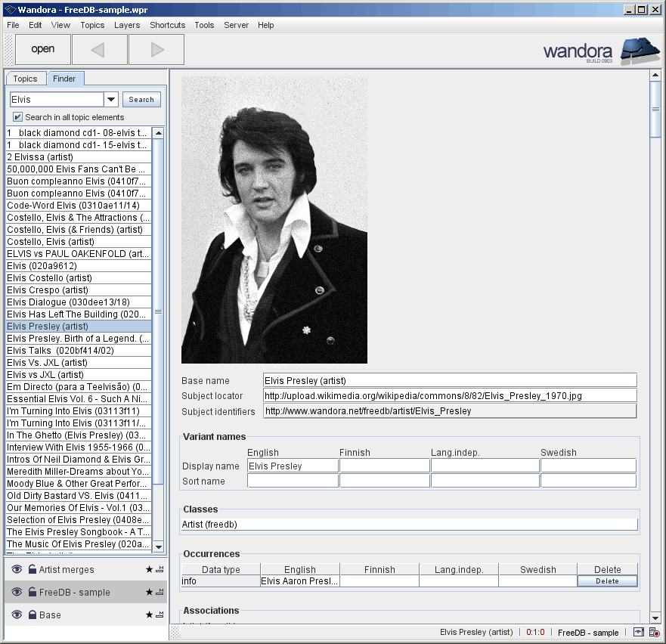
Task: Click the star icon on Artist merges layer
Action: [149, 569]
